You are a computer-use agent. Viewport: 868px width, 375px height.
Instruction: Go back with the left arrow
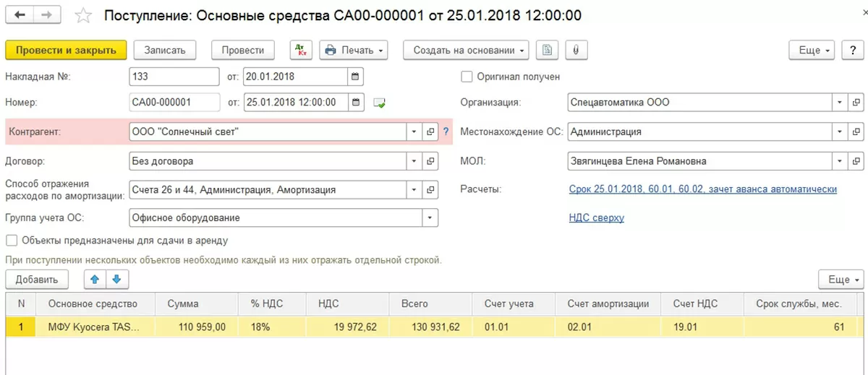(20, 14)
